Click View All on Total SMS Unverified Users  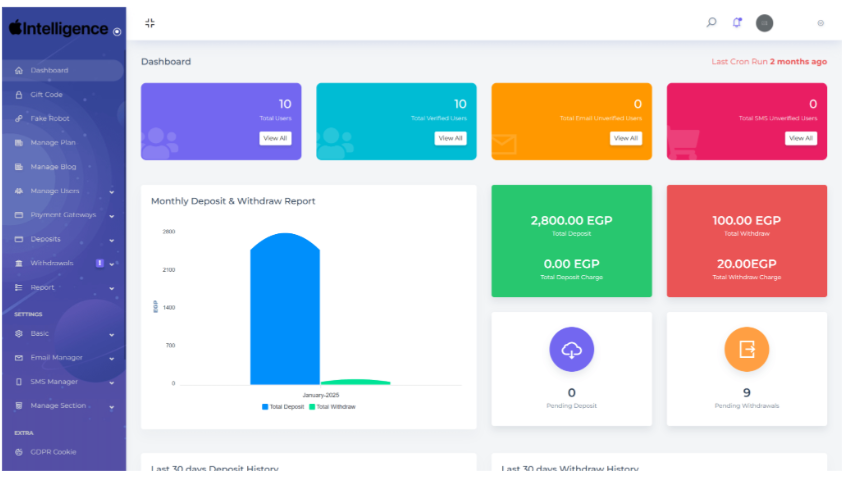pos(800,138)
